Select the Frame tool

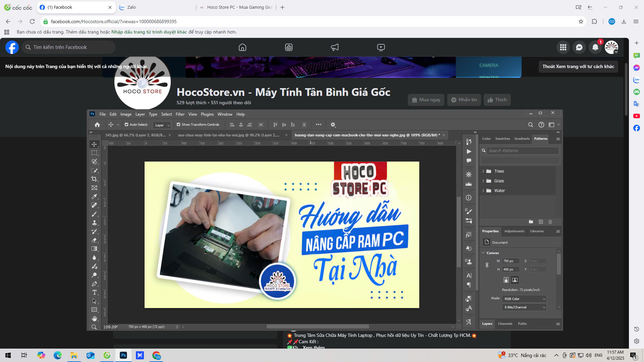click(x=94, y=188)
